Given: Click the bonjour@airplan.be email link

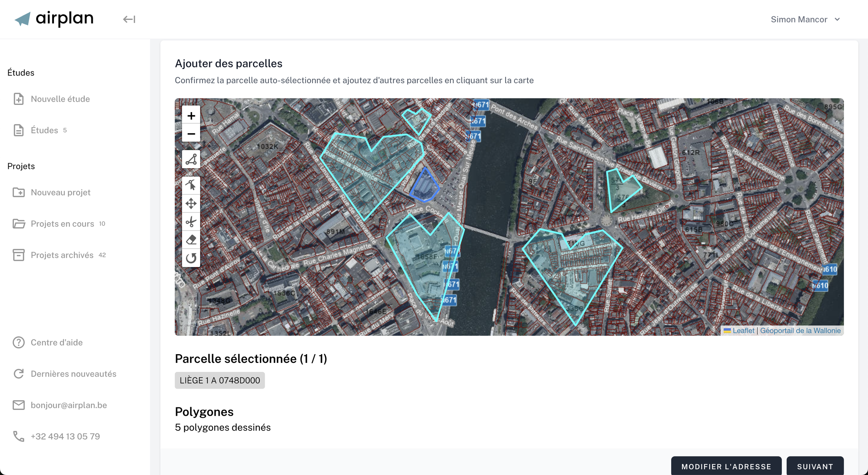Looking at the screenshot, I should click(69, 405).
